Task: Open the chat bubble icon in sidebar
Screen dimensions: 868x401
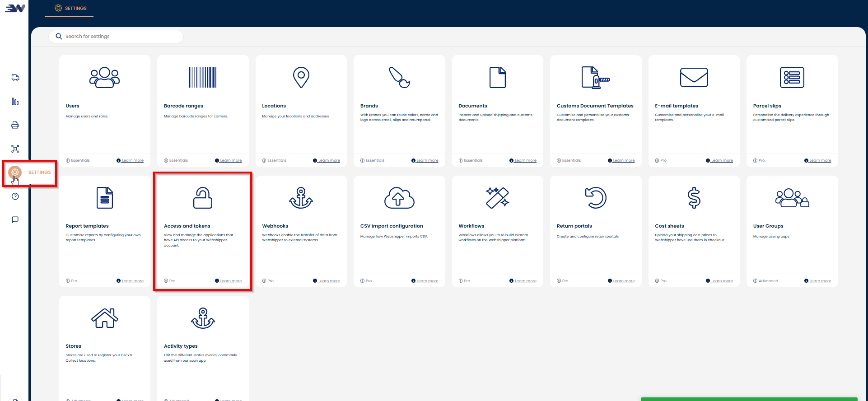Action: (15, 220)
